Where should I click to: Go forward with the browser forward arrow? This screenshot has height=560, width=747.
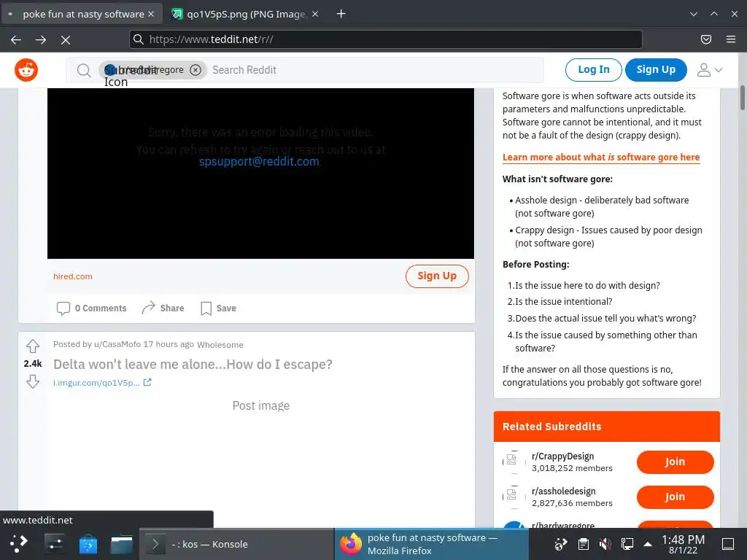pyautogui.click(x=41, y=39)
